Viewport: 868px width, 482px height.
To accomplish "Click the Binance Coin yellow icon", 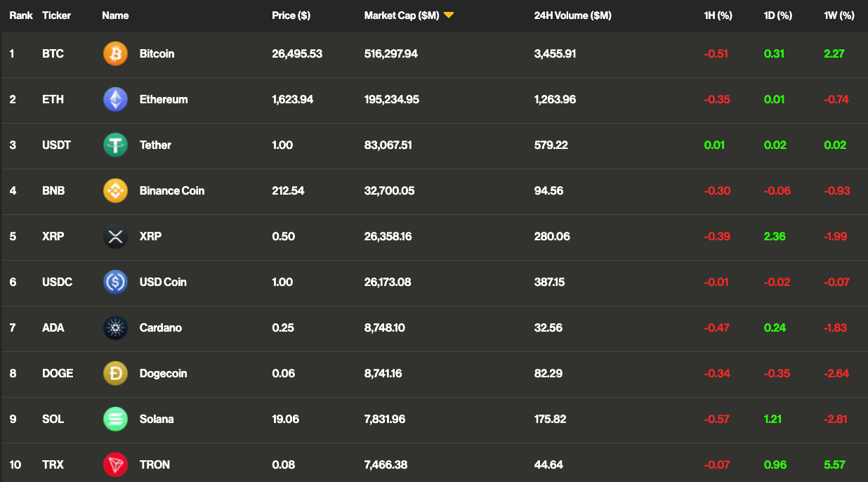I will pos(115,190).
